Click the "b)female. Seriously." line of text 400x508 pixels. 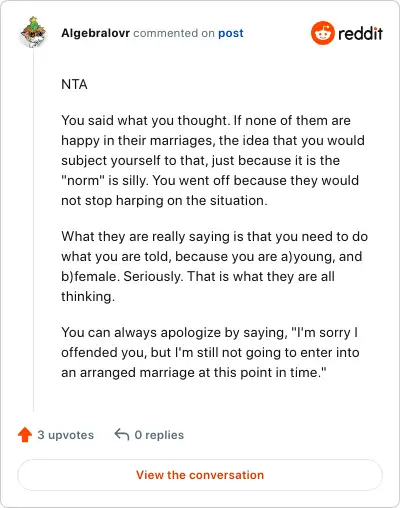pyautogui.click(x=198, y=276)
